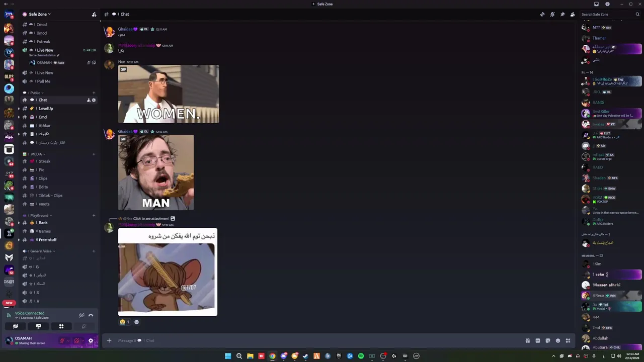Open the output device options arrow next to the headphones
Image resolution: width=644 pixels, height=362 pixels.
(x=83, y=340)
